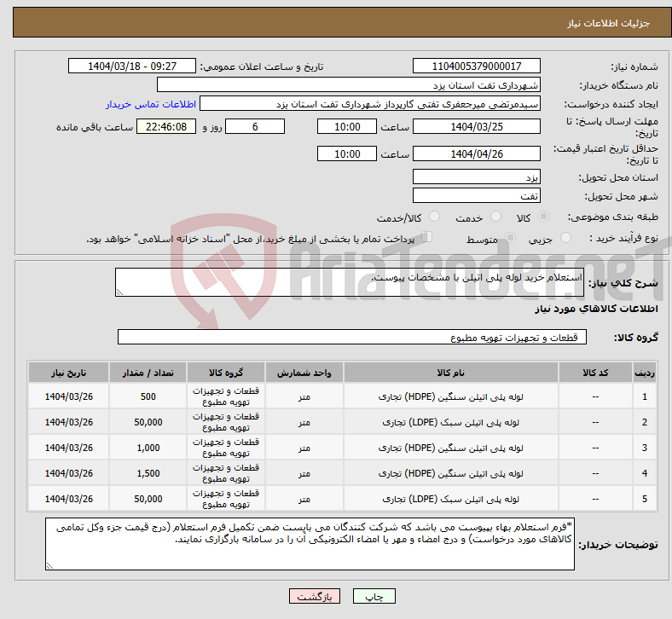Click quantity 50,000 in row 2
The width and height of the screenshot is (672, 619).
(148, 422)
